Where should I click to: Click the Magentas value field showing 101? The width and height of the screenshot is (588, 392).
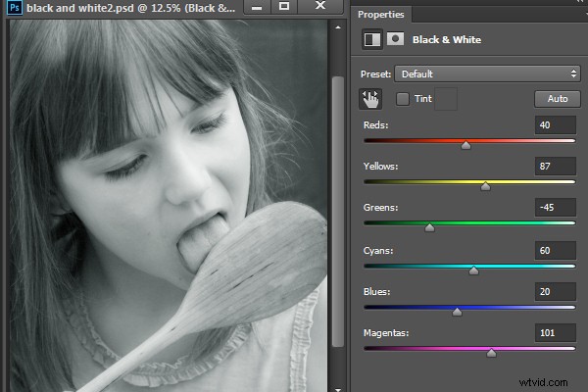556,333
